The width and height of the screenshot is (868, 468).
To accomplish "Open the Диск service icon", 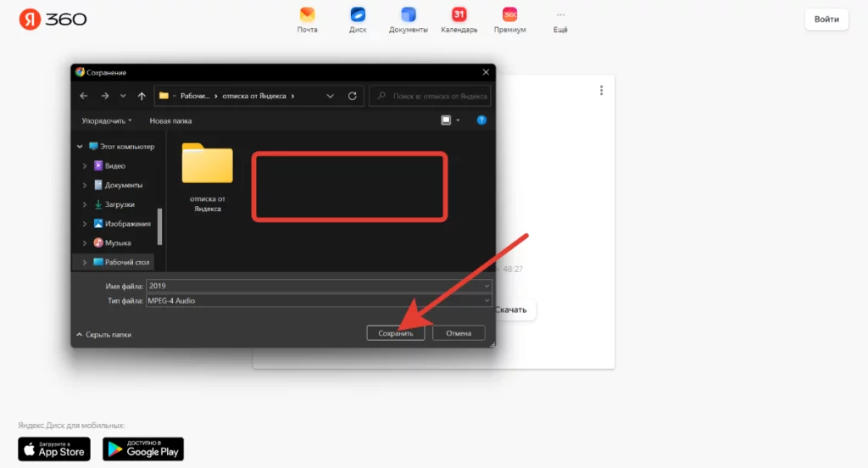I will click(x=358, y=15).
